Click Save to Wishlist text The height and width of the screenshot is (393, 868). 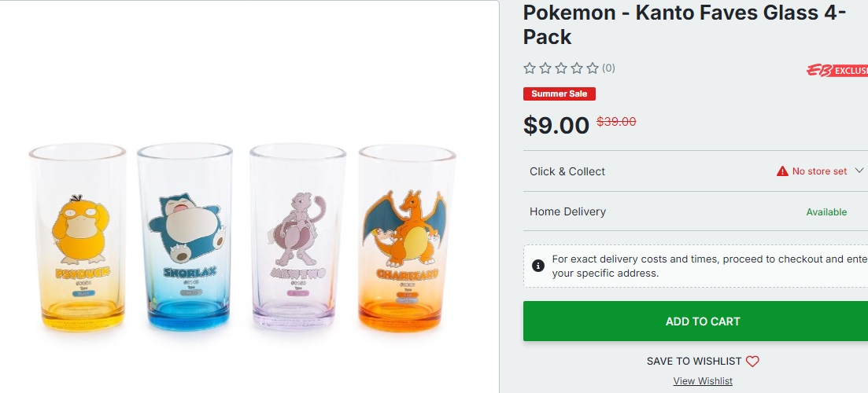[x=693, y=362]
